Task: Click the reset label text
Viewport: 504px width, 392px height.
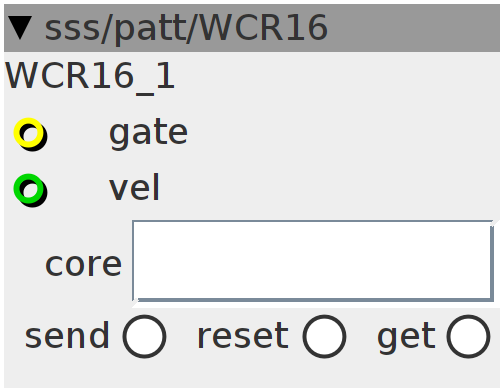Action: tap(243, 335)
